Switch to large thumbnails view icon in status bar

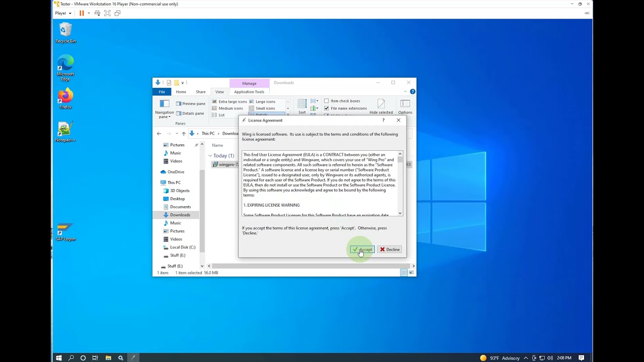(x=411, y=273)
